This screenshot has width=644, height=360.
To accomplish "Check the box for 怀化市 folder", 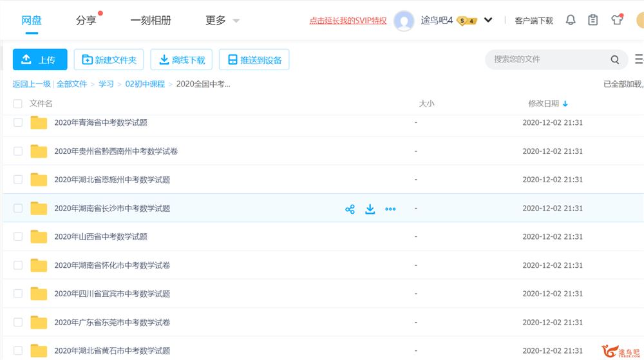I will [17, 265].
